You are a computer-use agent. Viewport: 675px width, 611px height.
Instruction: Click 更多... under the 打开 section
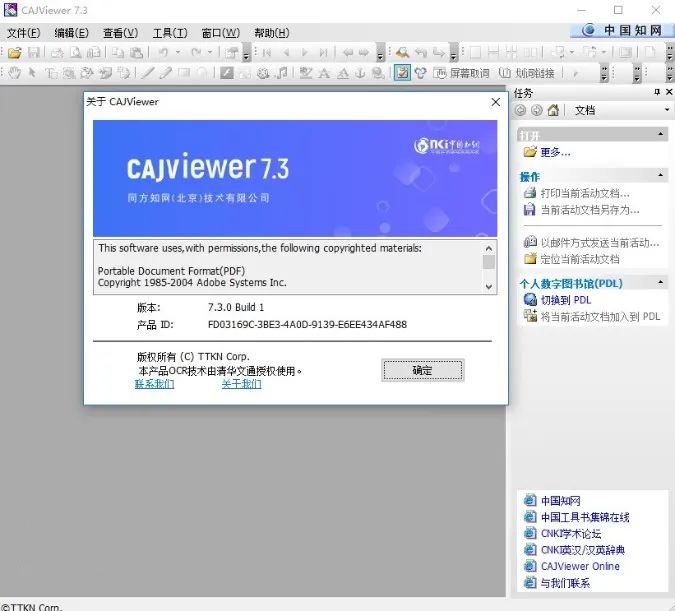pyautogui.click(x=555, y=152)
